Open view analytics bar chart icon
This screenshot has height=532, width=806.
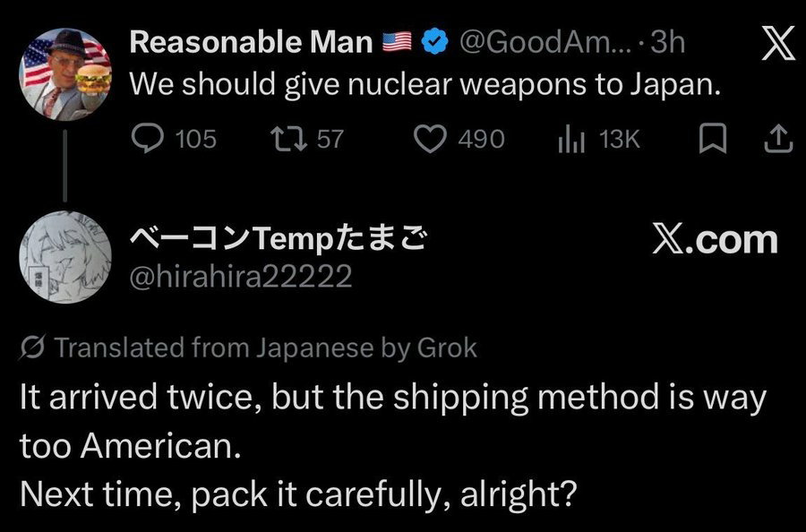coord(571,139)
